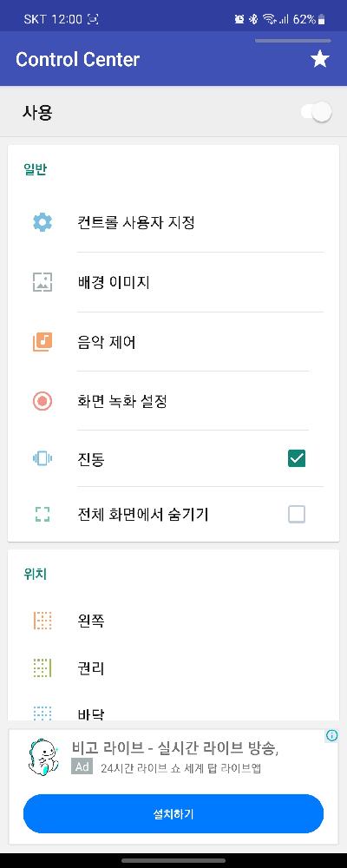
Task: Click the left-position dotted icon for 왼쪽
Action: click(43, 621)
